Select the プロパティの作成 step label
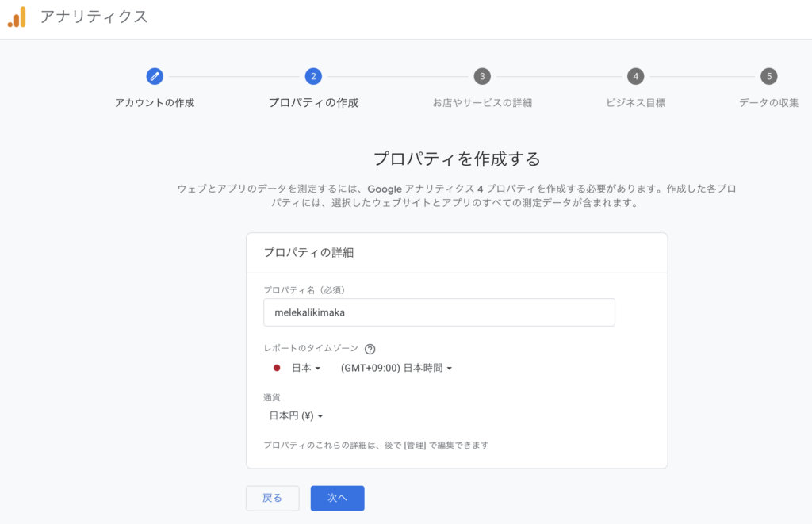This screenshot has height=524, width=812. point(313,103)
